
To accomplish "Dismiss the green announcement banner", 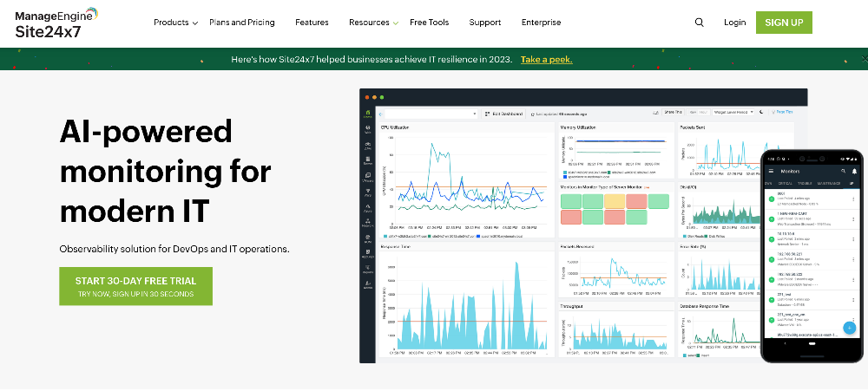I will coord(865,59).
